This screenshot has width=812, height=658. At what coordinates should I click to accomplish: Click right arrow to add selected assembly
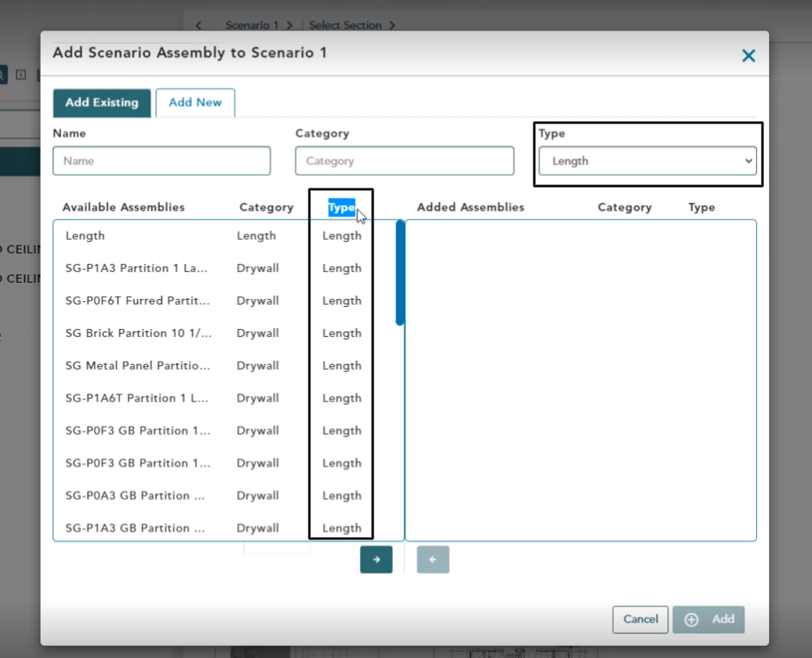[x=376, y=560]
